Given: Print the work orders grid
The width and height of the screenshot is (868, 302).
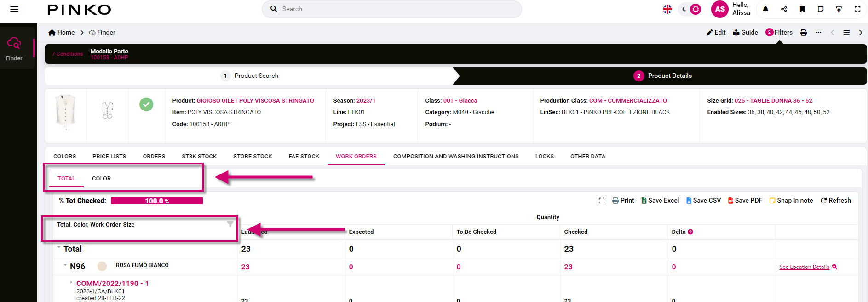Looking at the screenshot, I should click(x=623, y=201).
